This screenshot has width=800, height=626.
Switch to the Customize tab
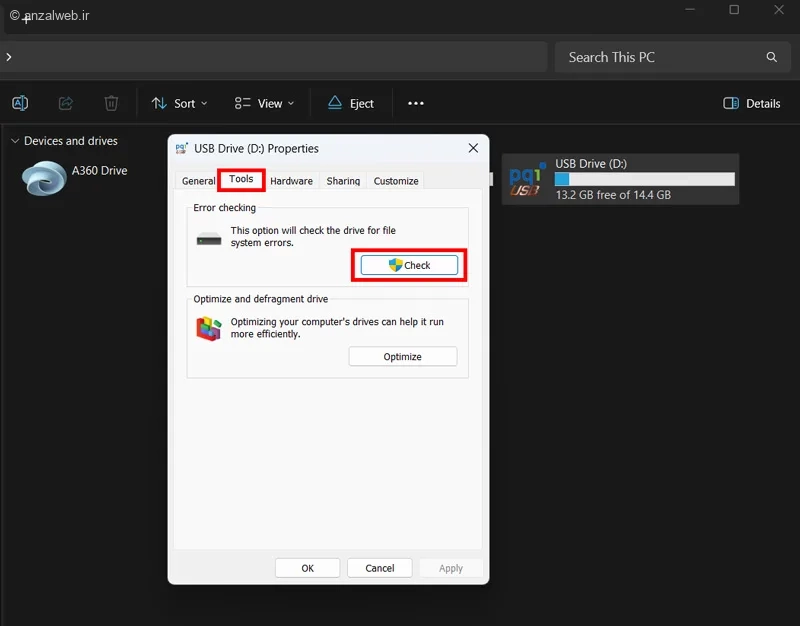(x=396, y=181)
